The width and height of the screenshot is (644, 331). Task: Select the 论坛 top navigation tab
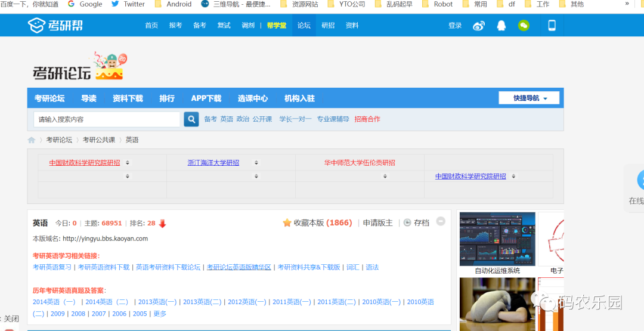(x=304, y=26)
